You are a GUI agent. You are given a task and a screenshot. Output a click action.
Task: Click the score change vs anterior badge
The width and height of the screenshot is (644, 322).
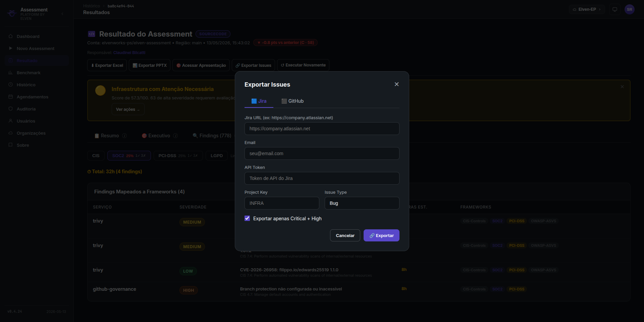tap(285, 43)
